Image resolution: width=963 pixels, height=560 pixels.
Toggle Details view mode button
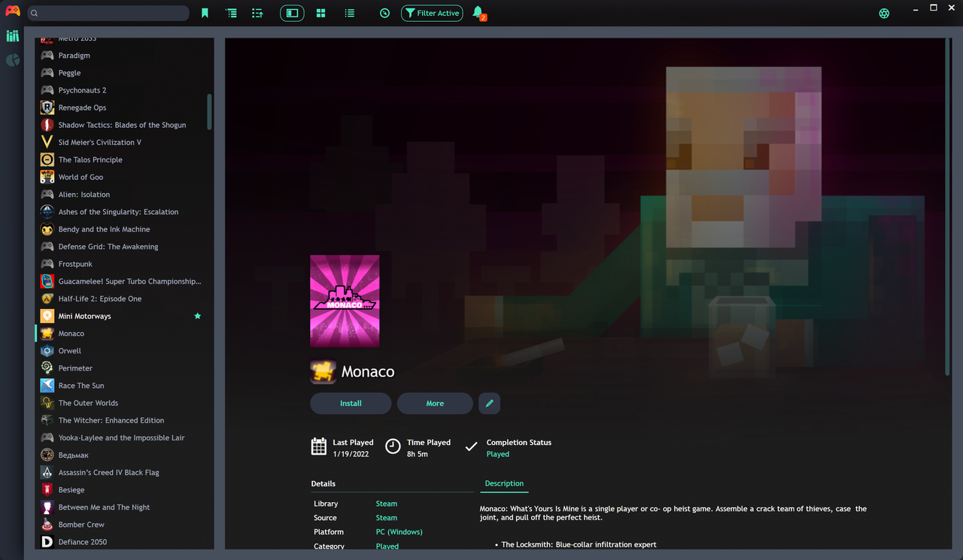point(292,13)
